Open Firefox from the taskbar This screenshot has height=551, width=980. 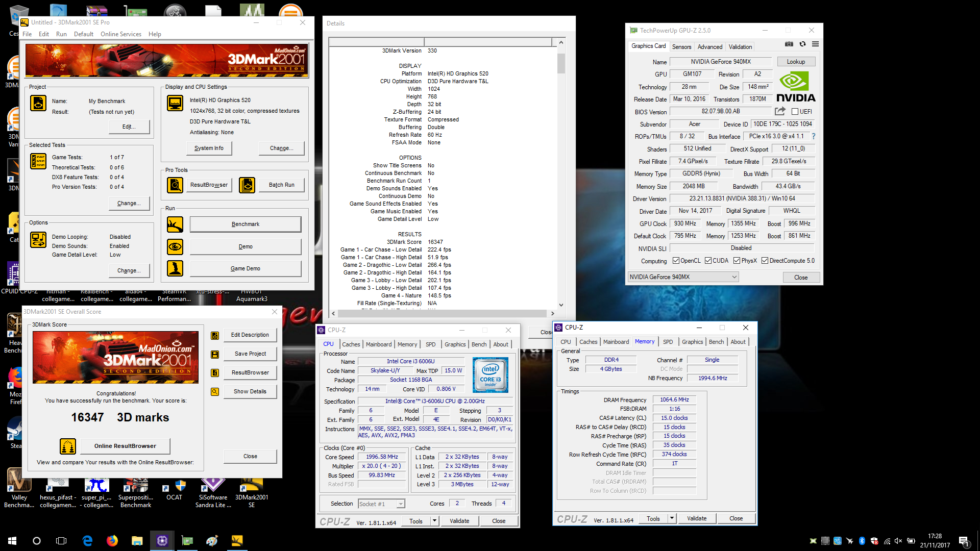click(112, 541)
